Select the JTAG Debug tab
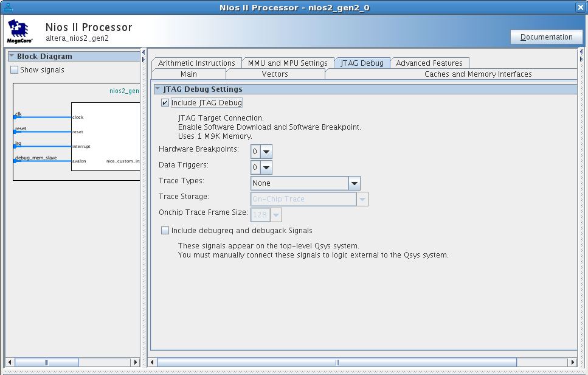Image resolution: width=588 pixels, height=375 pixels. click(362, 63)
